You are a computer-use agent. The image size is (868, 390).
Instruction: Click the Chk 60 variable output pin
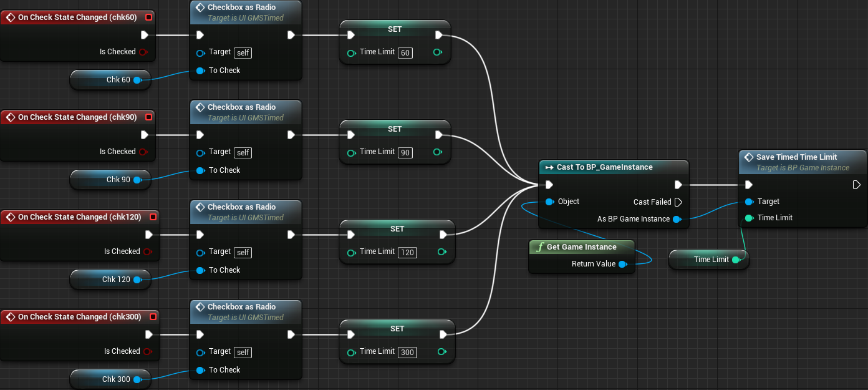click(x=137, y=80)
